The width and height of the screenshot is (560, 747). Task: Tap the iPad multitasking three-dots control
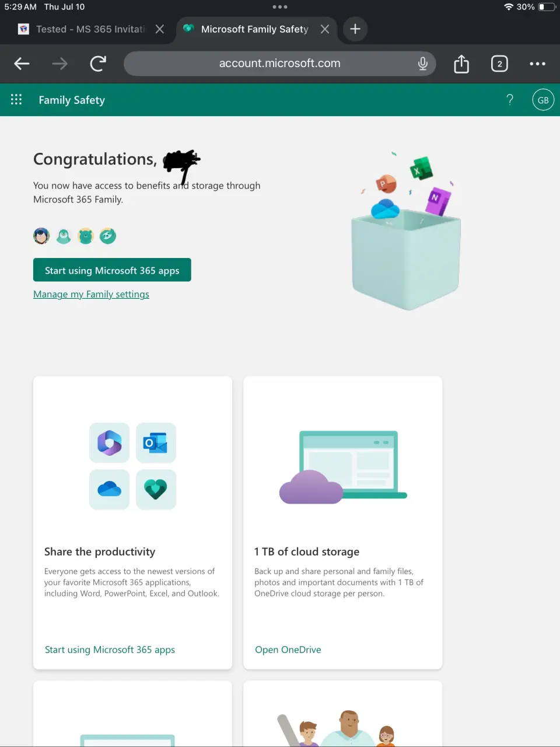point(280,7)
